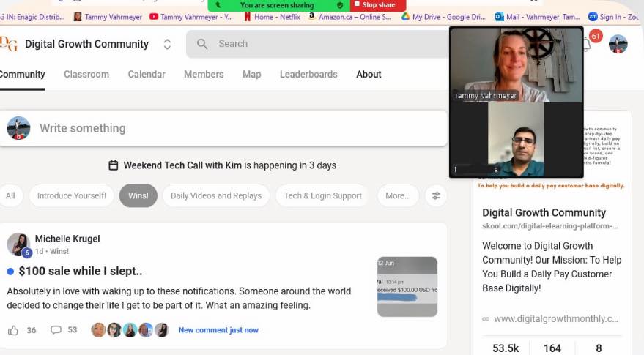Switch to the Community tab
Screen dimensions: 644x355
(22, 74)
